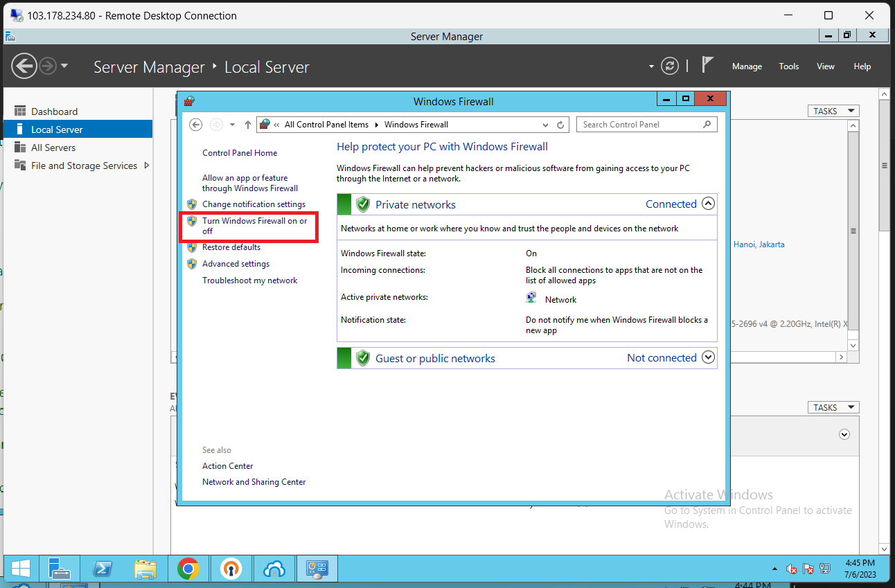
Task: Click the Hanoi, Jakarta time zone link
Action: coord(759,244)
